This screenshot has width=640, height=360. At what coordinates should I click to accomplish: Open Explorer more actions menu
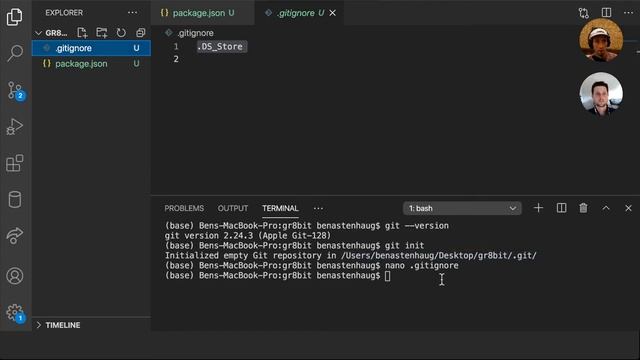click(x=132, y=13)
